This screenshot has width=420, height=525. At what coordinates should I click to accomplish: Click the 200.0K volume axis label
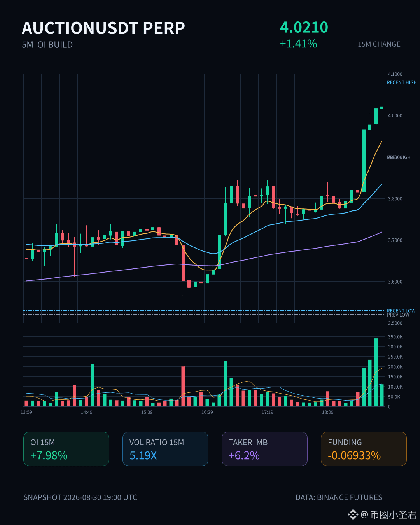pyautogui.click(x=395, y=367)
